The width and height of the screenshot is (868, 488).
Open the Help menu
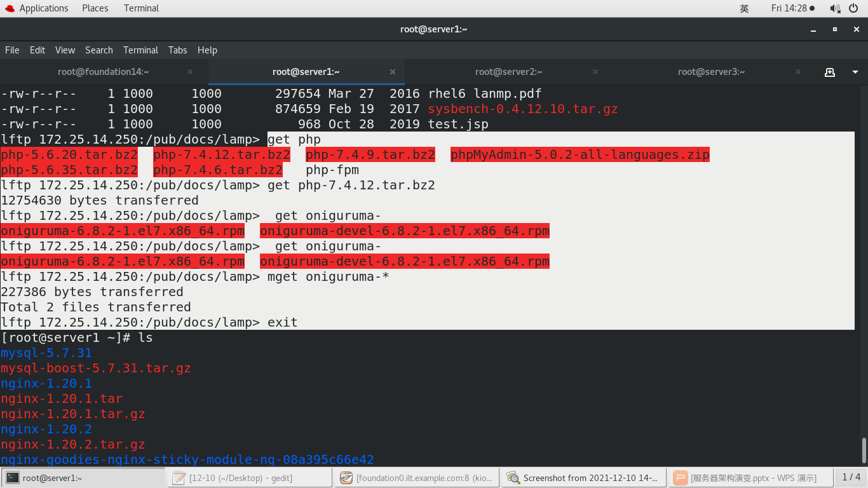[207, 50]
